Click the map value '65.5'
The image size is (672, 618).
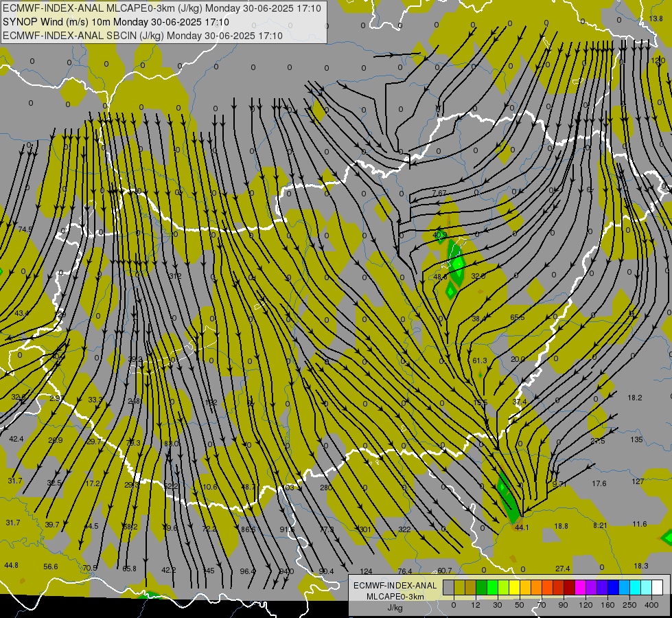(518, 318)
